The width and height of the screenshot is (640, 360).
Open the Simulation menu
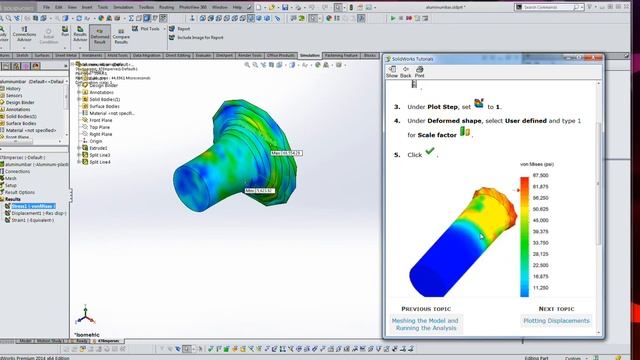click(123, 7)
